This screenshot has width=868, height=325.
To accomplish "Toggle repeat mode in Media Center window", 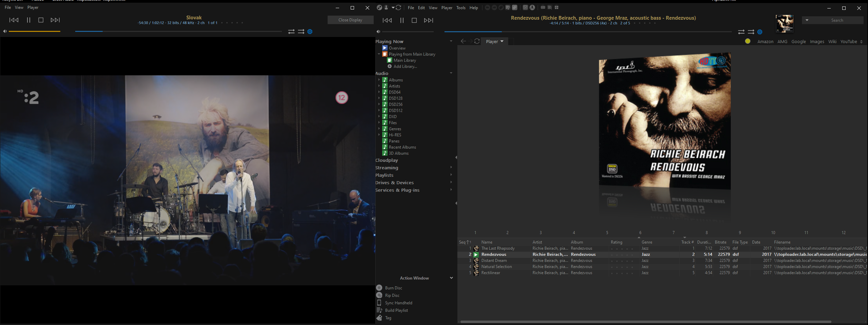I will pyautogui.click(x=741, y=32).
